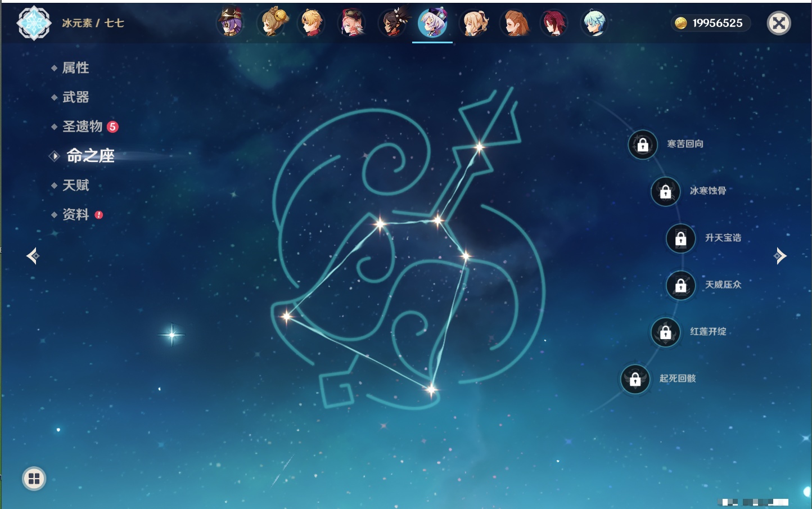Open the grid menu button at bottom left
812x509 pixels.
(34, 479)
